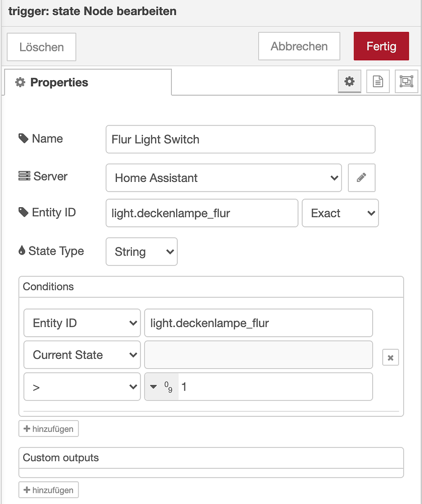Edit the Home Assistant server with pencil icon

pos(361,177)
